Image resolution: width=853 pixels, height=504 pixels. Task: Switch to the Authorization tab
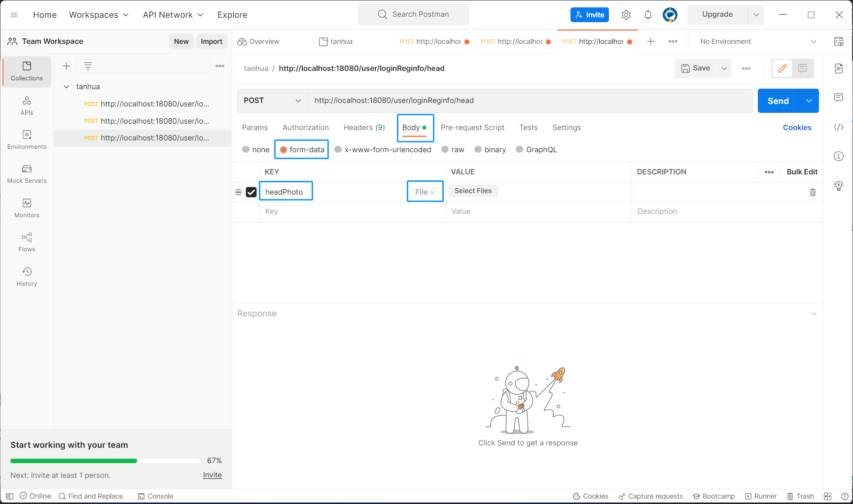306,128
